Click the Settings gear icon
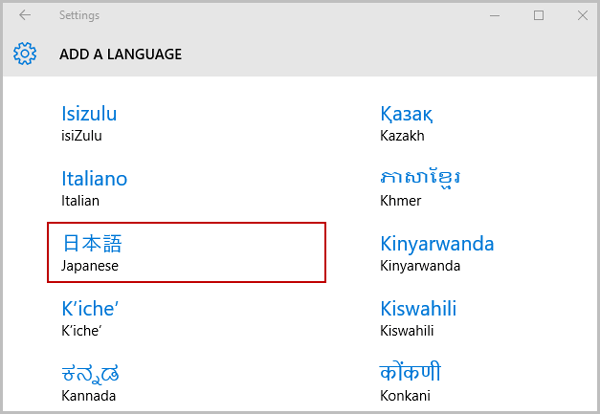The width and height of the screenshot is (600, 414). (25, 54)
